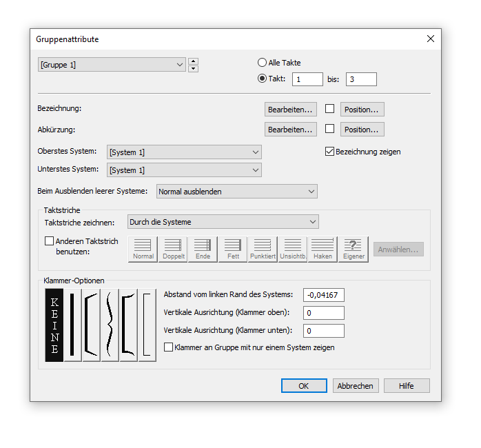
Task: Open Hilfe
Action: click(407, 386)
